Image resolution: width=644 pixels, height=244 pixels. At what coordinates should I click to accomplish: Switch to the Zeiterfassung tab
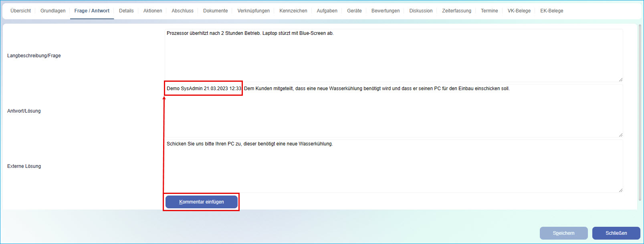pyautogui.click(x=456, y=11)
